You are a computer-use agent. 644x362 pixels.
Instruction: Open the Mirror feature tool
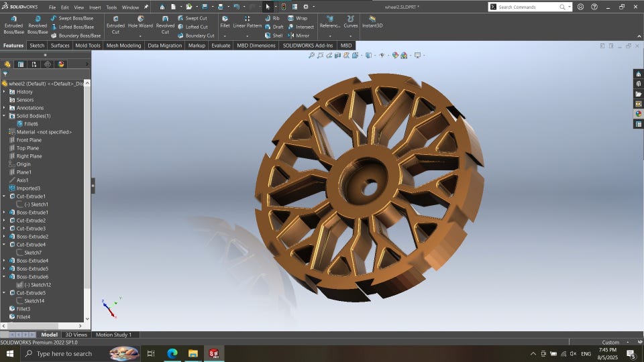coord(299,36)
